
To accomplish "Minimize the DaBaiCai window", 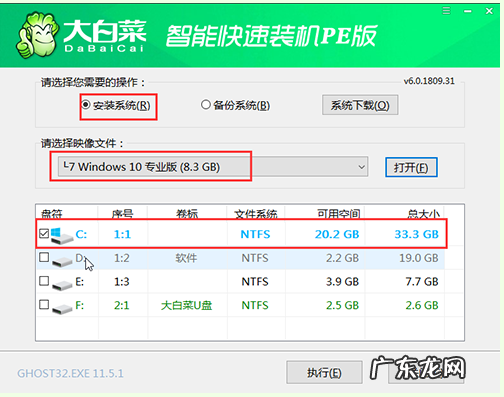I will [x=468, y=11].
